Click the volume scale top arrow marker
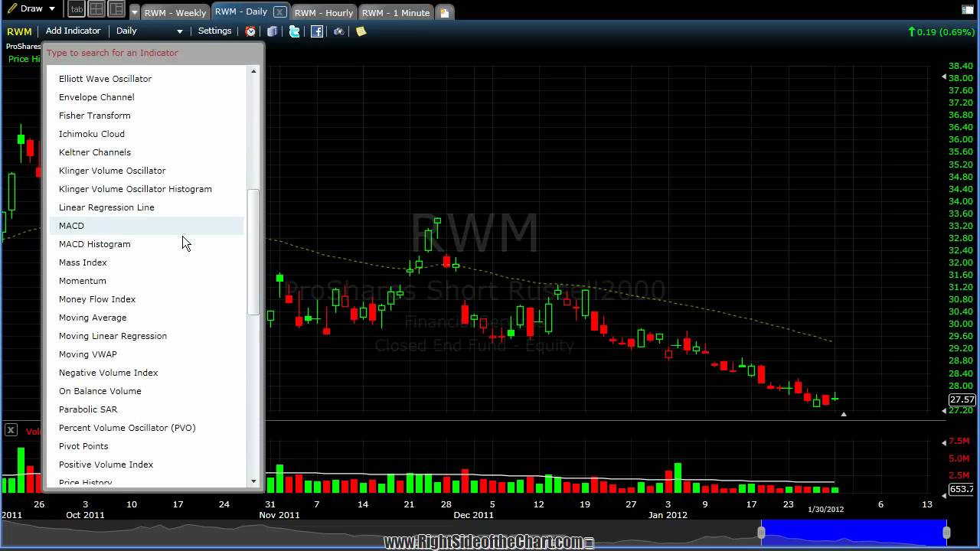Screen dimensions: 980x551 [x=944, y=442]
